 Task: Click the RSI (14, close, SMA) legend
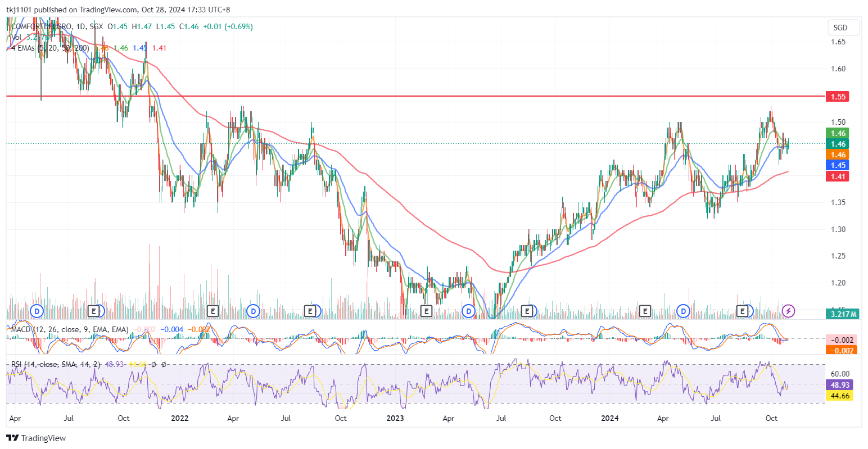point(56,365)
